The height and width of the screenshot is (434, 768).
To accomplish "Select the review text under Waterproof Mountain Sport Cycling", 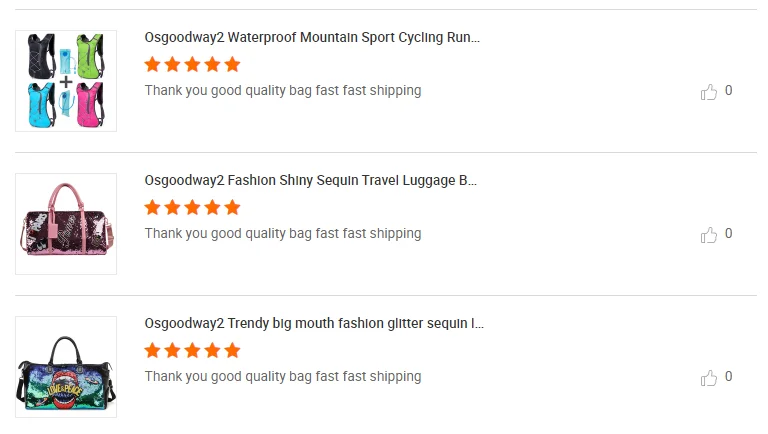I will tap(282, 91).
